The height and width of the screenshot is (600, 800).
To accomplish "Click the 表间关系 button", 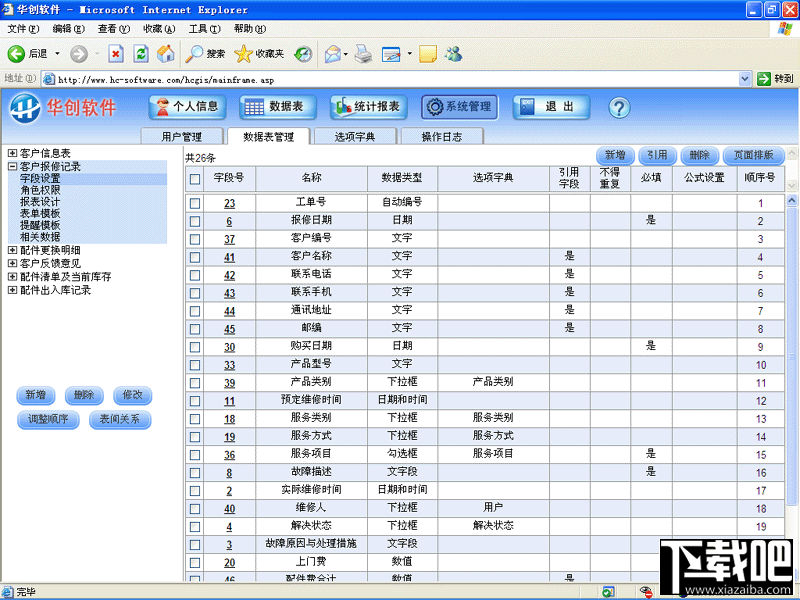I will click(x=120, y=419).
